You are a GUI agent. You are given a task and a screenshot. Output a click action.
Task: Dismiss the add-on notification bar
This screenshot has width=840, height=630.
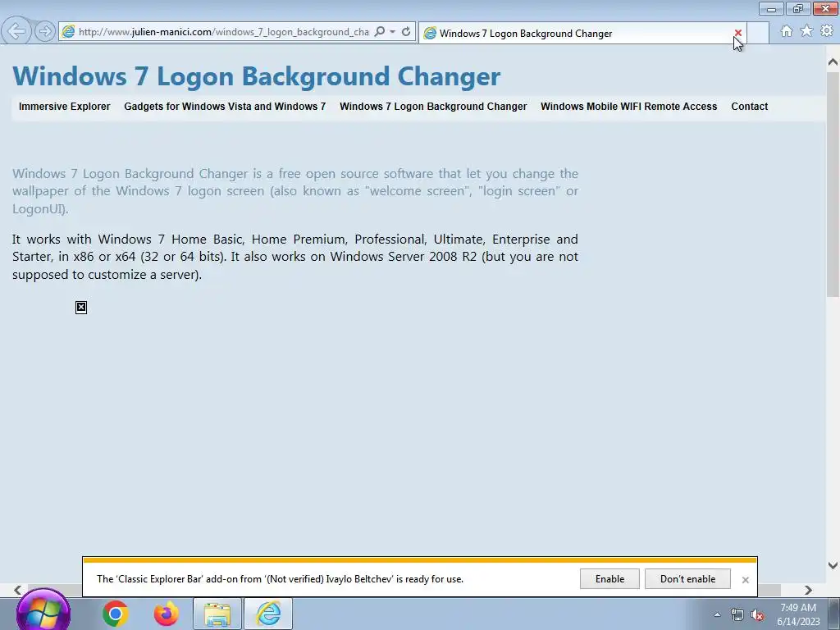[x=745, y=580]
